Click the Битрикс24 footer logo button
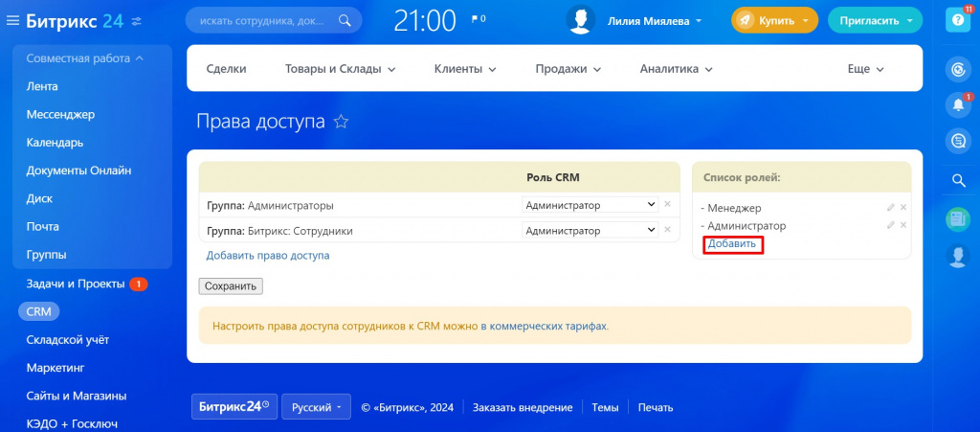Viewport: 980px width, 432px height. coord(234,406)
